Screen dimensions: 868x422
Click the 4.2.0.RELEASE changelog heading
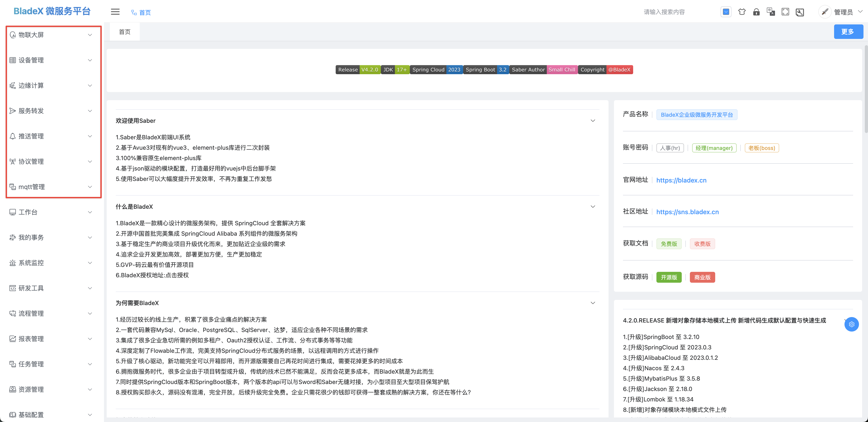tap(724, 320)
